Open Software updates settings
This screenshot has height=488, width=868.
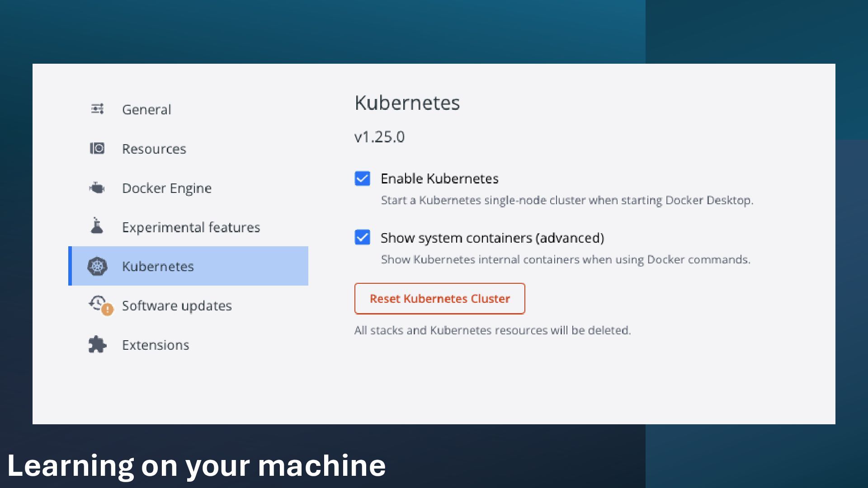point(177,306)
